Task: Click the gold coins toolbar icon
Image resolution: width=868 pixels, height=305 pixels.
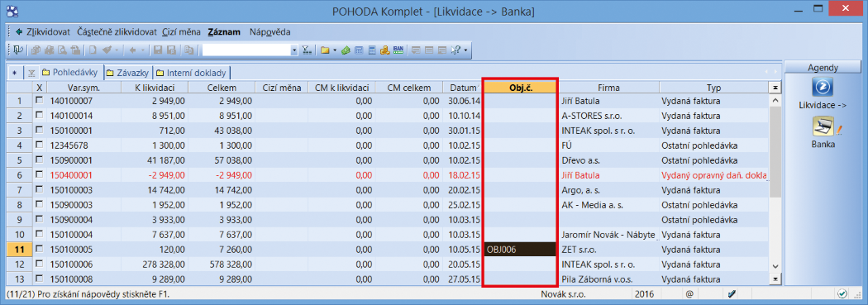Action: [x=385, y=50]
